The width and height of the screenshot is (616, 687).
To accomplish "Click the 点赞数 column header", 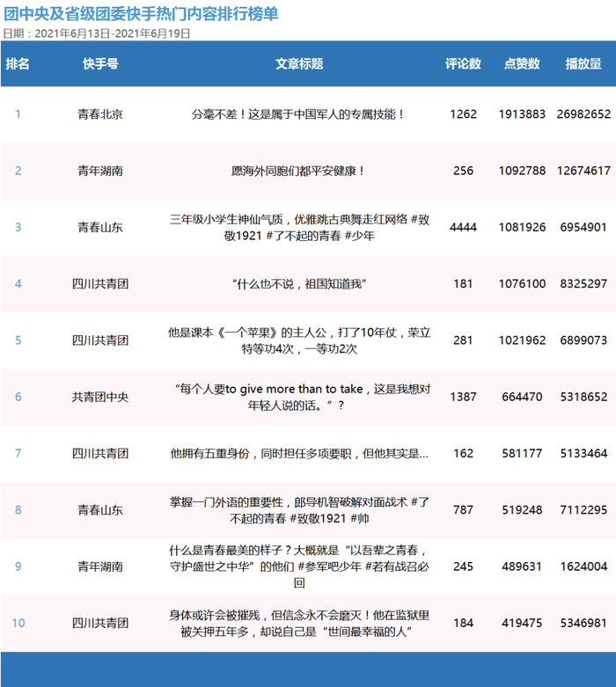I will pos(522,64).
